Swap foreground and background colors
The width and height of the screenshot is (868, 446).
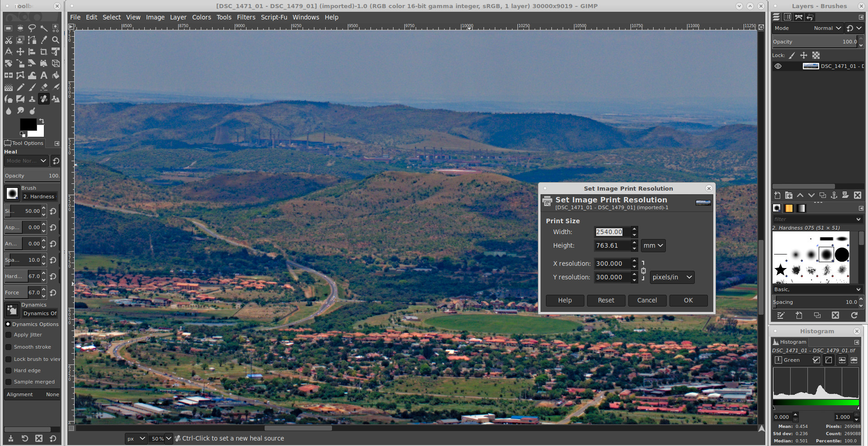pos(42,121)
